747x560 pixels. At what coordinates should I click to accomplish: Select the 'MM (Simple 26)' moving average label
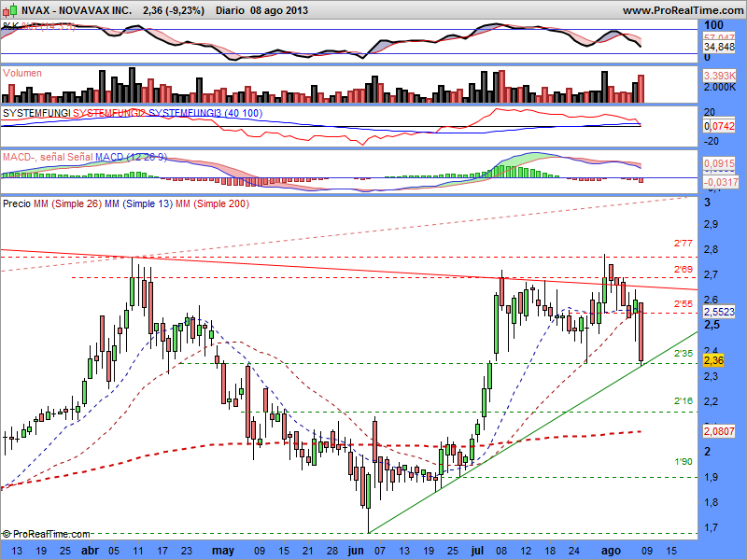coord(67,203)
